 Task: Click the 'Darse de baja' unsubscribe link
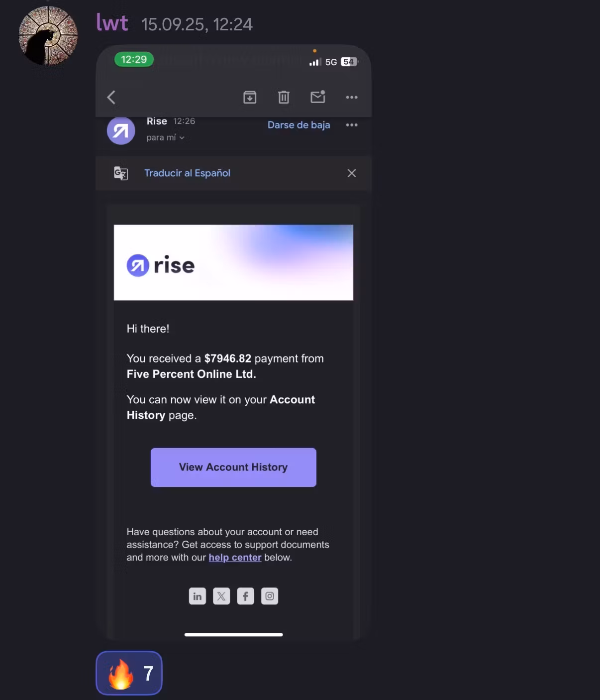(299, 125)
